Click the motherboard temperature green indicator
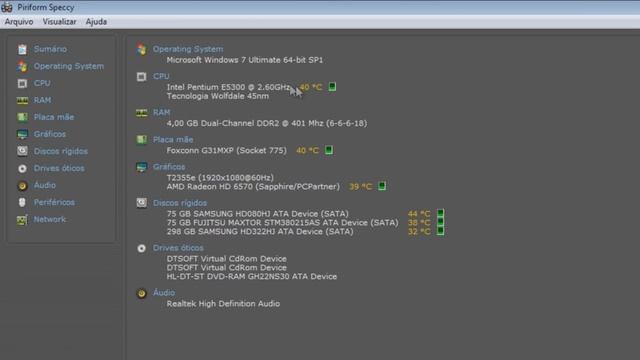This screenshot has height=360, width=640. point(329,150)
